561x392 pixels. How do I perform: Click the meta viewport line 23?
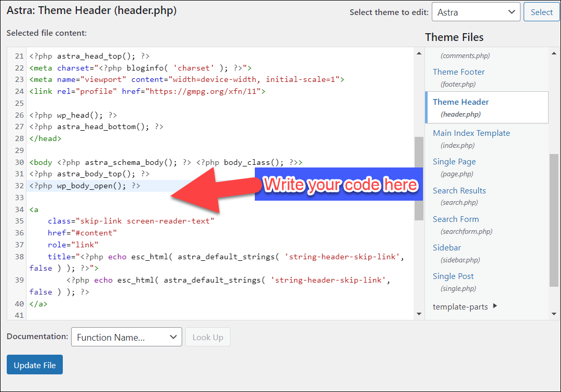pos(187,79)
